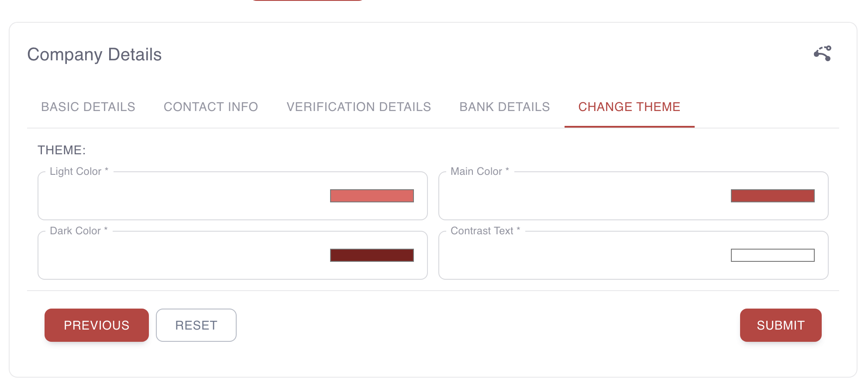Open the Contact Info tab
The height and width of the screenshot is (389, 868).
tap(211, 107)
